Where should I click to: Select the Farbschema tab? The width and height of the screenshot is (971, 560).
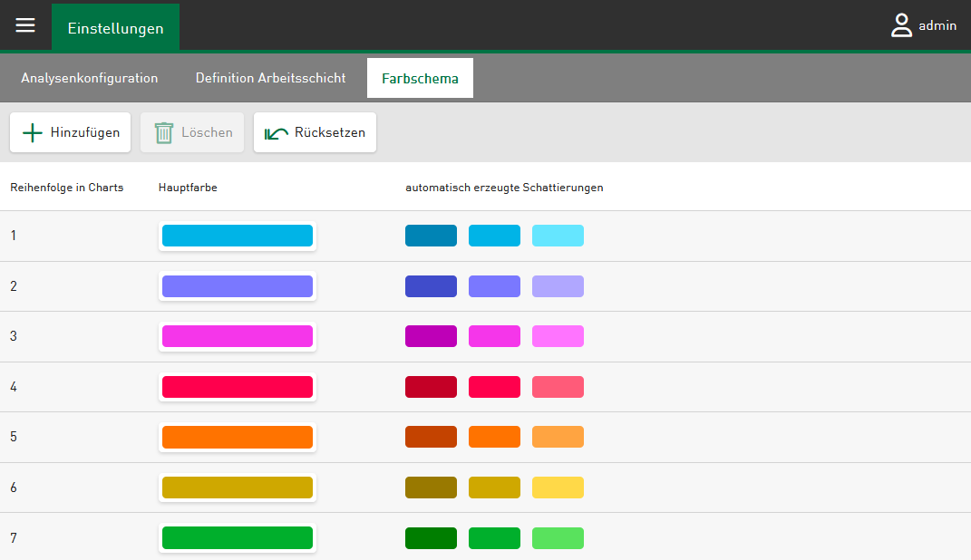[x=420, y=78]
